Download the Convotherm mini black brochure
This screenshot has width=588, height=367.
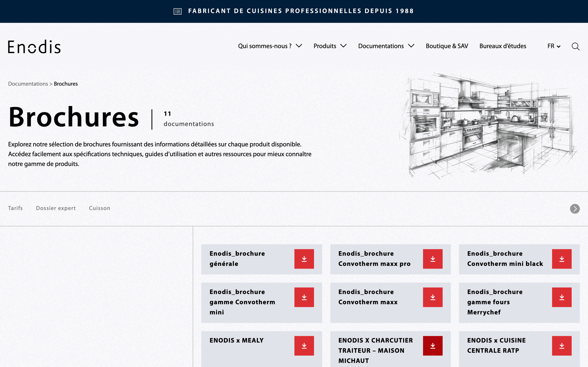(x=562, y=259)
